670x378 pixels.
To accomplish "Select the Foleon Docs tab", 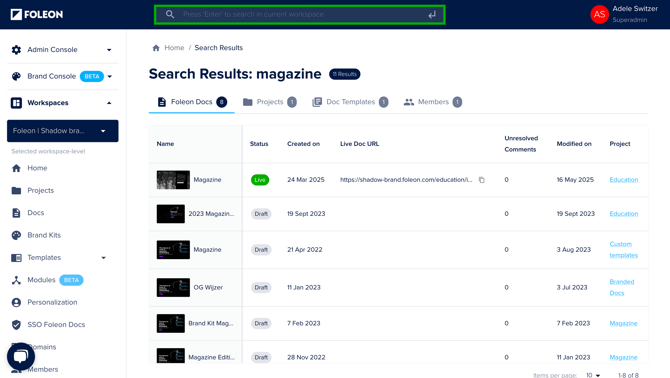I will click(x=191, y=102).
